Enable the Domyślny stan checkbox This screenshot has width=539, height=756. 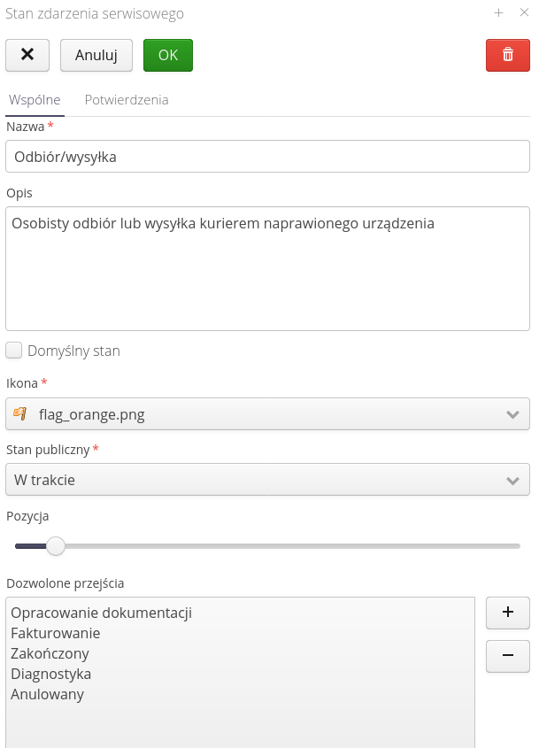tap(14, 350)
